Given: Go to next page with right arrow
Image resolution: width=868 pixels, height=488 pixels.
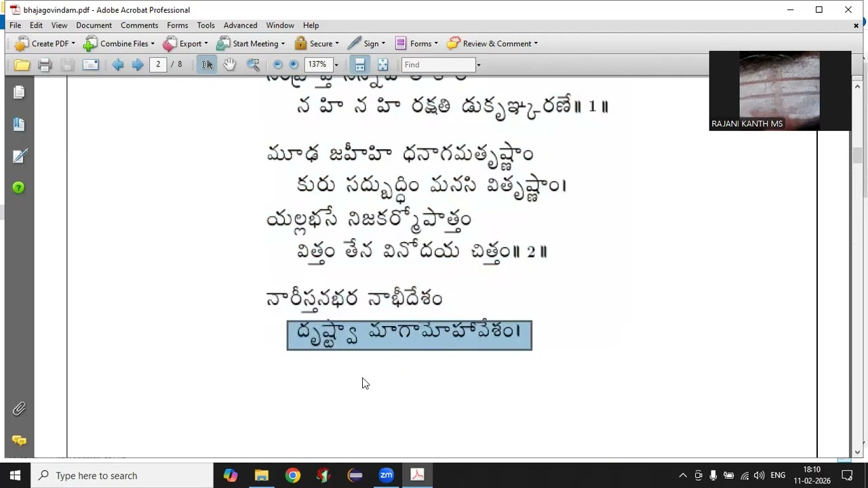Looking at the screenshot, I should 138,64.
